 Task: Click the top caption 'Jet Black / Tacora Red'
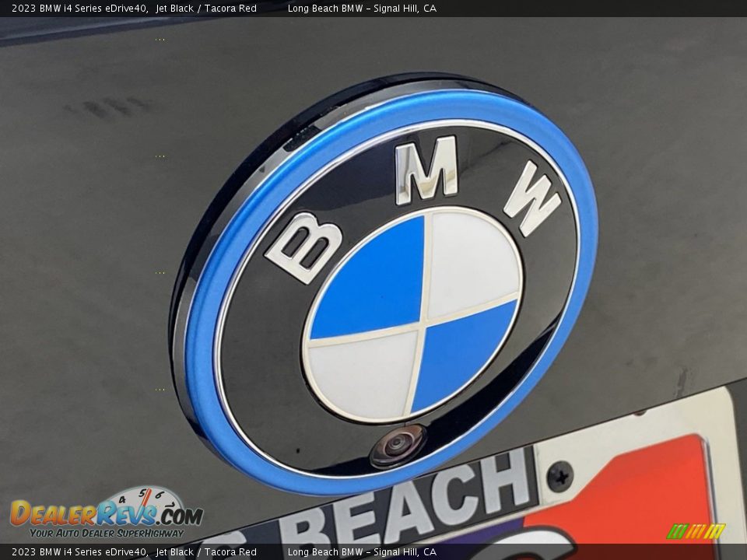(x=206, y=8)
